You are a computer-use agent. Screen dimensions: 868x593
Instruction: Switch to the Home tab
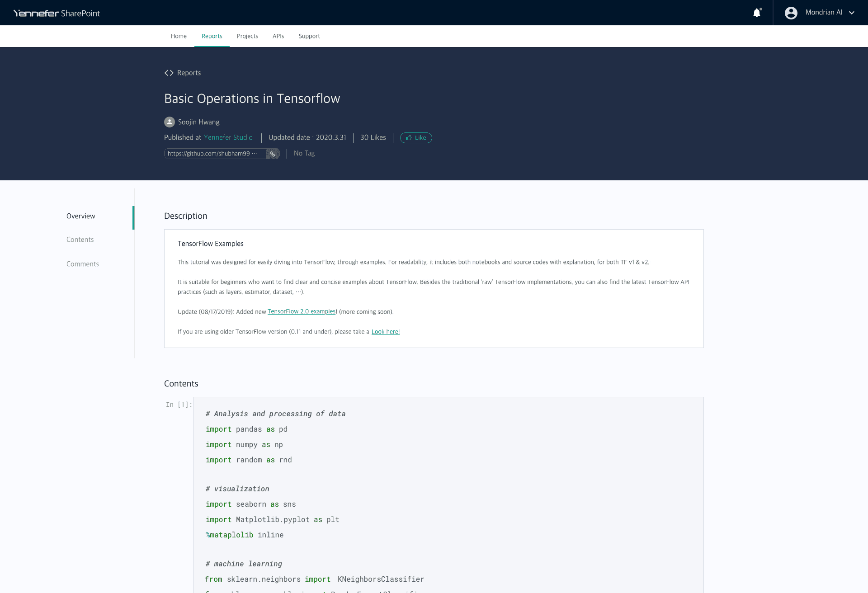point(179,36)
